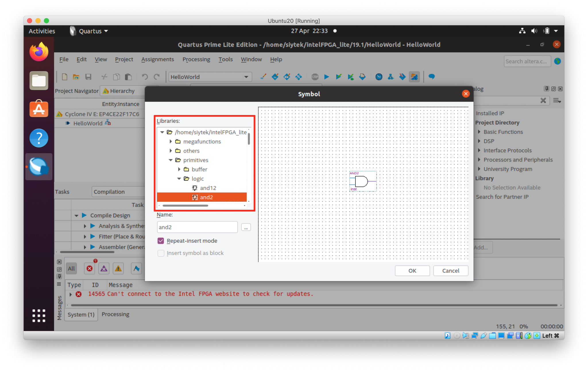This screenshot has height=371, width=588.
Task: Open the HelloWorld entity dropdown
Action: (246, 77)
